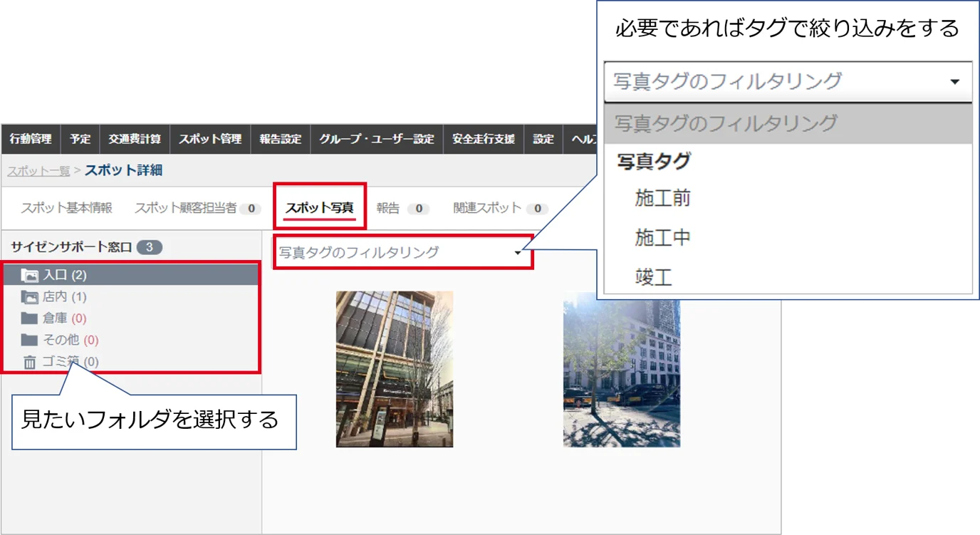Screen dimensions: 980x535
Task: Switch to the スポット基本情報 tab
Action: pyautogui.click(x=66, y=208)
